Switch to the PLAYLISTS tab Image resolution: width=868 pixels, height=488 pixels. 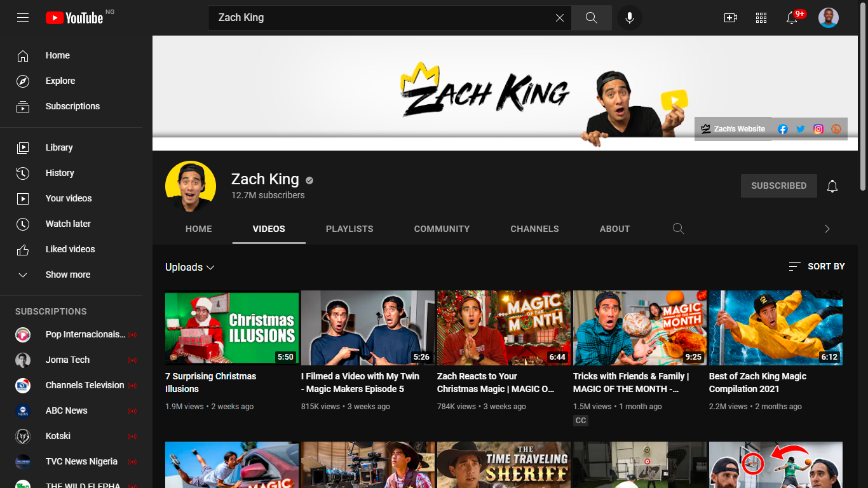[349, 229]
